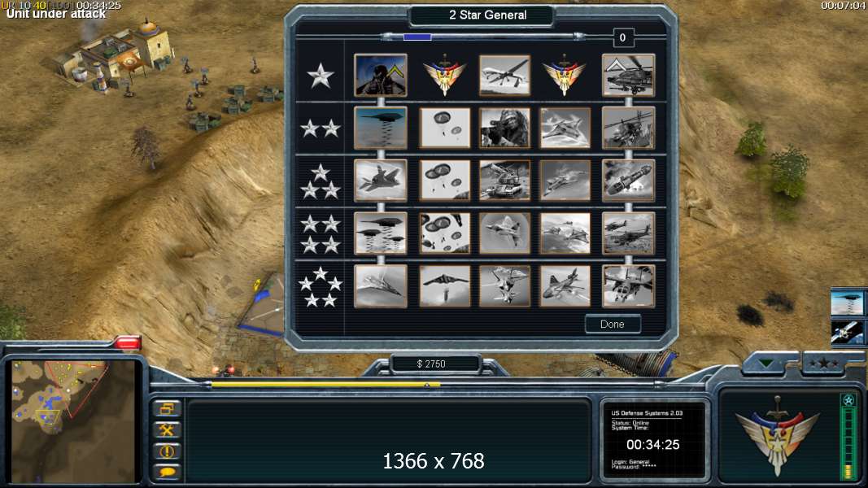868x488 pixels.
Task: Select the helicopter squadron in four-star row
Action: 628,233
